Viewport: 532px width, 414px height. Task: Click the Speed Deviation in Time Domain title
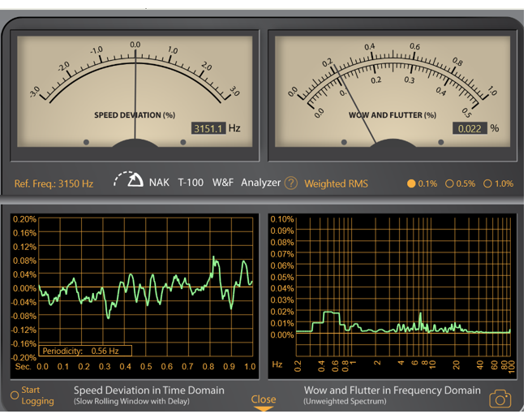pos(148,390)
